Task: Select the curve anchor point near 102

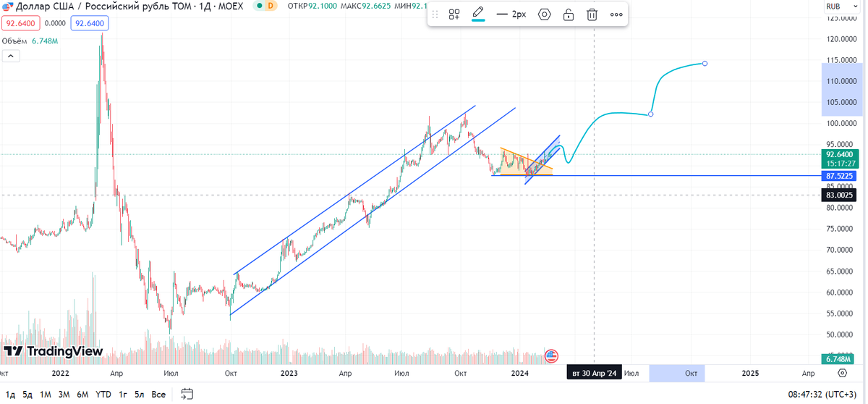Action: (x=651, y=114)
